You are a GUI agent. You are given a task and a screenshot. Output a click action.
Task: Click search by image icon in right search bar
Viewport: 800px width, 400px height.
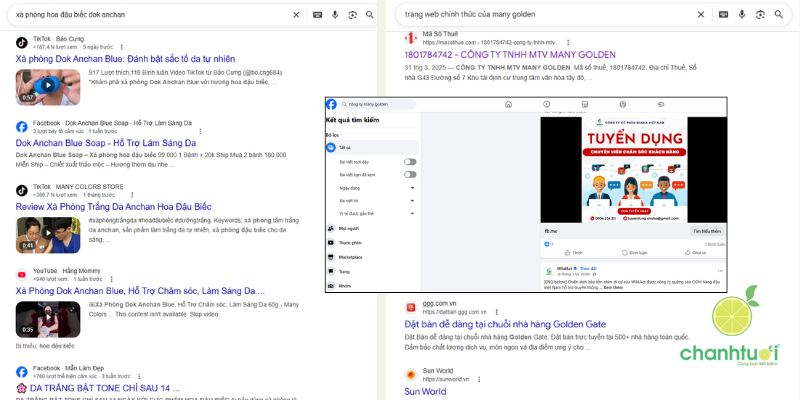pos(760,15)
